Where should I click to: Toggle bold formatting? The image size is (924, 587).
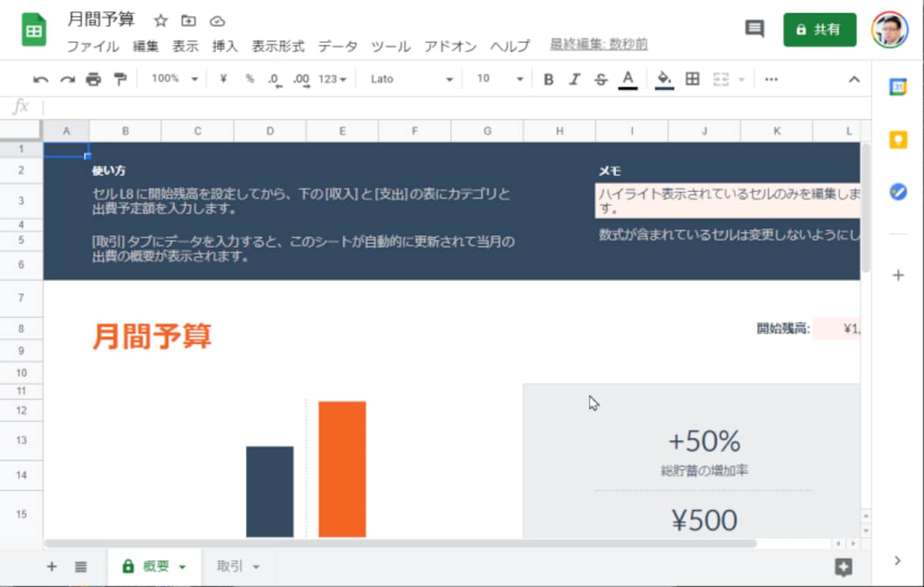tap(548, 79)
